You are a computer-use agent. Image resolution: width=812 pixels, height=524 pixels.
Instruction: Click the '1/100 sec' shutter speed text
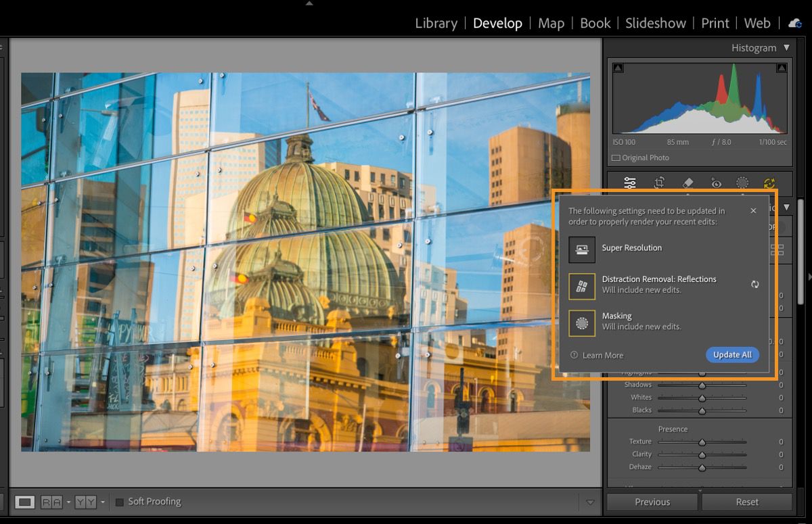pyautogui.click(x=773, y=142)
